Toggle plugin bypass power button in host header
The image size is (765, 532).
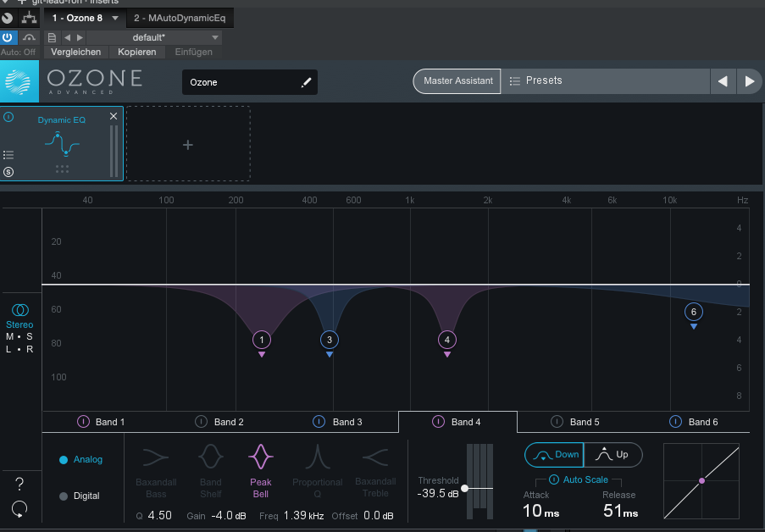[8, 37]
